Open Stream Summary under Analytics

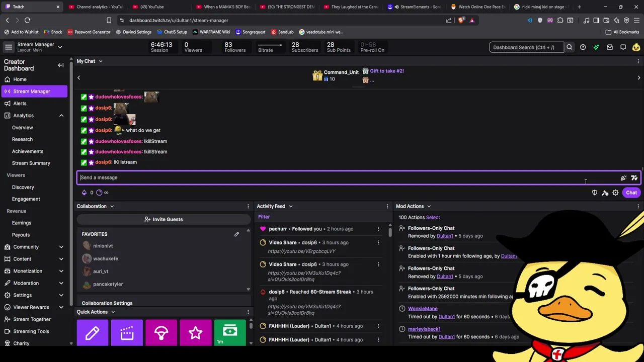pos(31,163)
